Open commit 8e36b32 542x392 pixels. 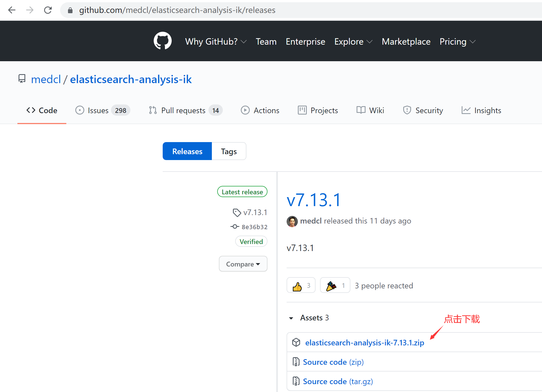tap(255, 227)
